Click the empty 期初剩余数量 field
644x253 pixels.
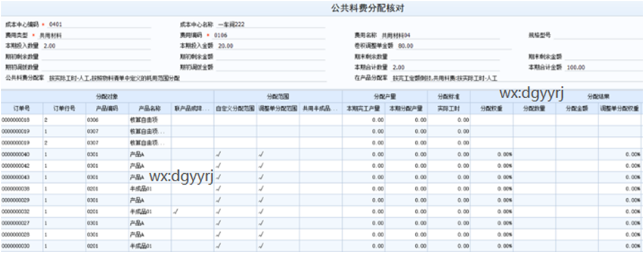[96, 56]
